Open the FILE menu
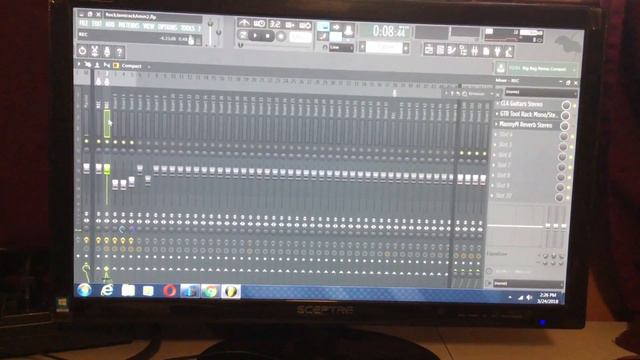Screen dimensions: 640x360 (83, 24)
